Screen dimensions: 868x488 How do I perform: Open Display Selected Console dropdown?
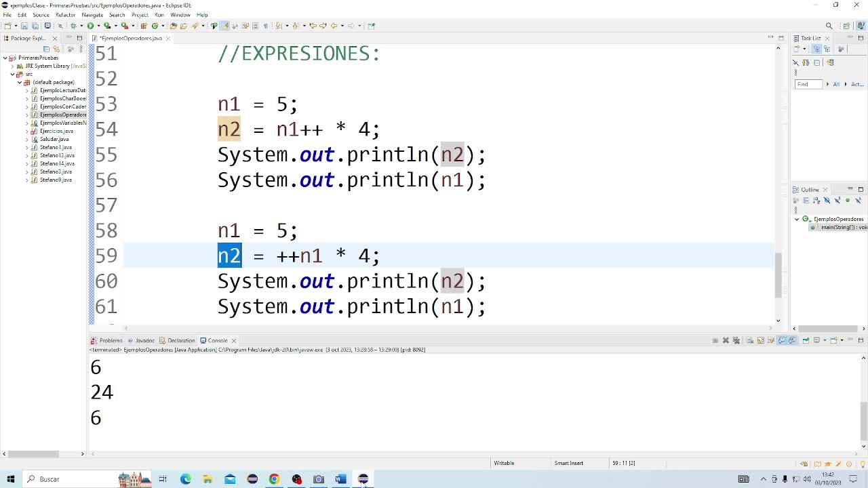click(825, 340)
